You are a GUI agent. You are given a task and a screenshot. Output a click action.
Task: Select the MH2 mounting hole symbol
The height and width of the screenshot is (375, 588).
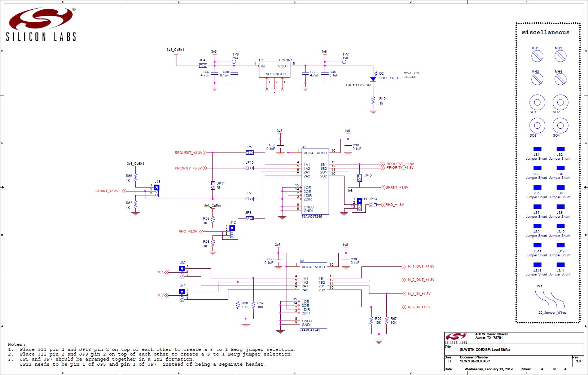560,56
